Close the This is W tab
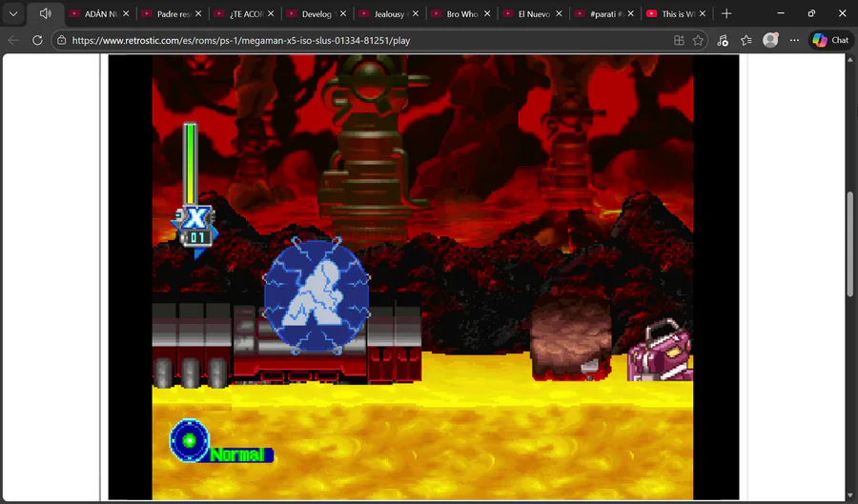 (x=703, y=13)
